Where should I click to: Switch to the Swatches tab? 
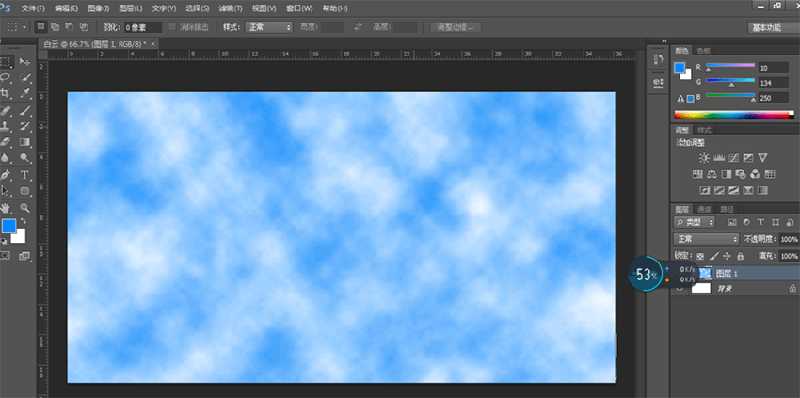point(704,51)
